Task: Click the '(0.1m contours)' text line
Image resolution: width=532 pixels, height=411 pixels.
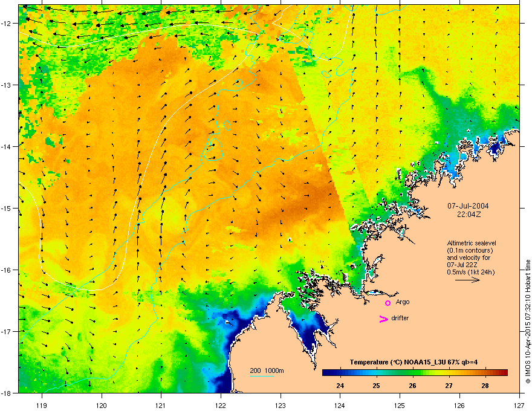Action: pyautogui.click(x=470, y=251)
